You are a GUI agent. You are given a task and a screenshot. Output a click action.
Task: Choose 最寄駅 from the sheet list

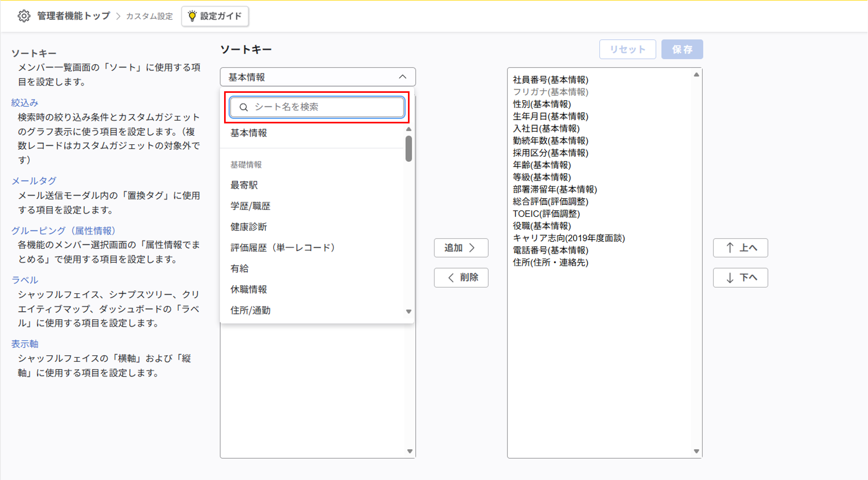(244, 185)
